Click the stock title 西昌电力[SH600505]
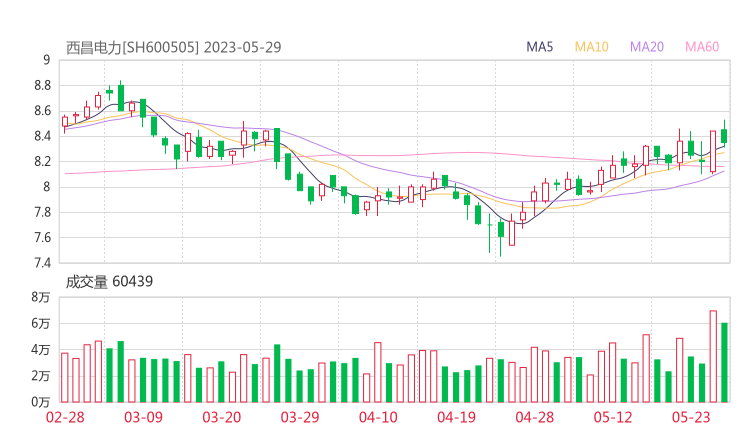Screen dimensions: 740x440 (132, 48)
